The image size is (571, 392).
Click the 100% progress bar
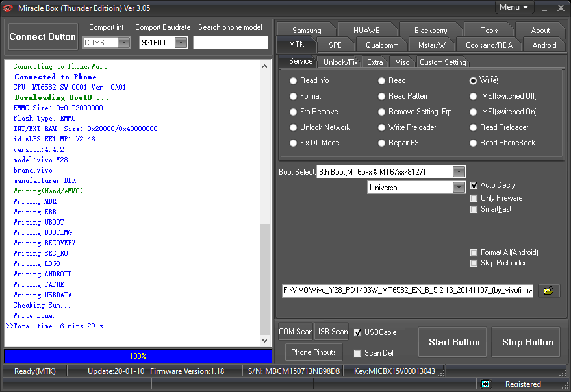pyautogui.click(x=138, y=356)
